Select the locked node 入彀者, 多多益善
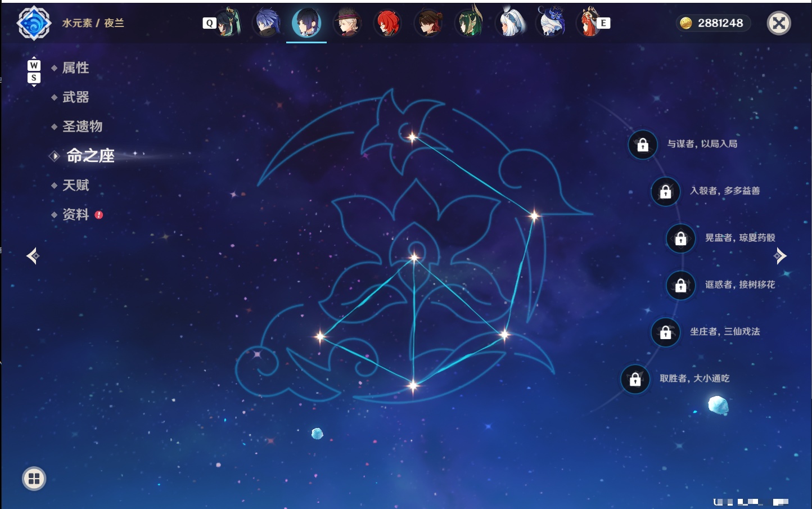812x509 pixels. click(x=666, y=191)
